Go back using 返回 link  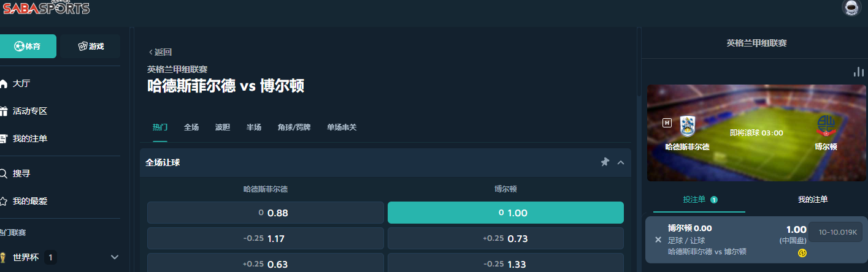pos(160,52)
